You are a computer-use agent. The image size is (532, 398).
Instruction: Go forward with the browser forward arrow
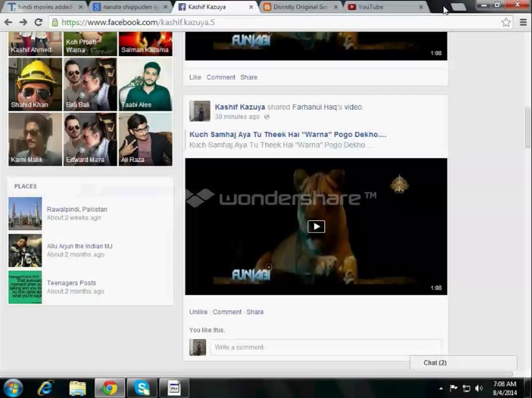[23, 22]
